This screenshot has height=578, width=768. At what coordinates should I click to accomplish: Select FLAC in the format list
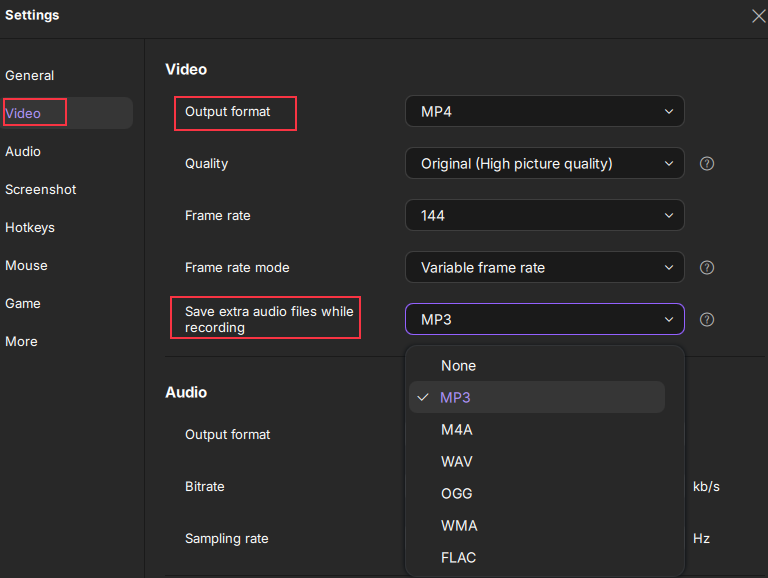click(x=458, y=557)
